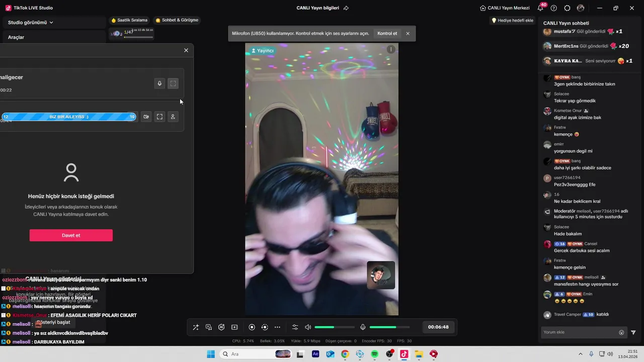Click the Ara search box in the taskbar
The image size is (644, 362).
[x=257, y=354]
